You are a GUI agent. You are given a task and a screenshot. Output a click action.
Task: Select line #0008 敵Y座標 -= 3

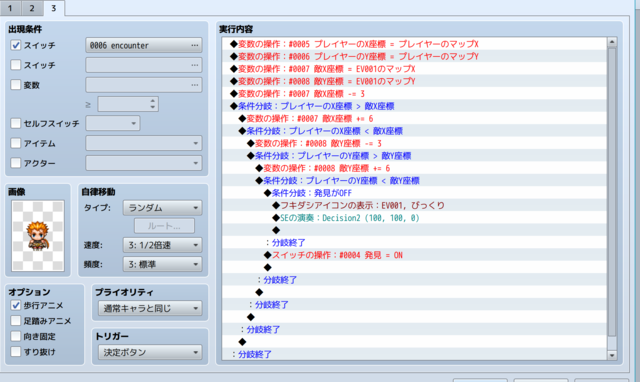pos(415,143)
